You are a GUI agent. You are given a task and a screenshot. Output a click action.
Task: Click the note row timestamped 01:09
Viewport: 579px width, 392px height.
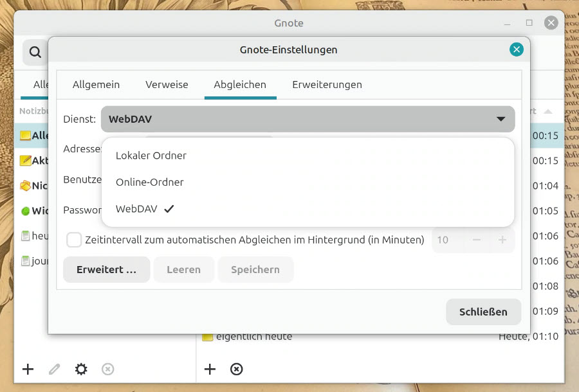click(546, 311)
